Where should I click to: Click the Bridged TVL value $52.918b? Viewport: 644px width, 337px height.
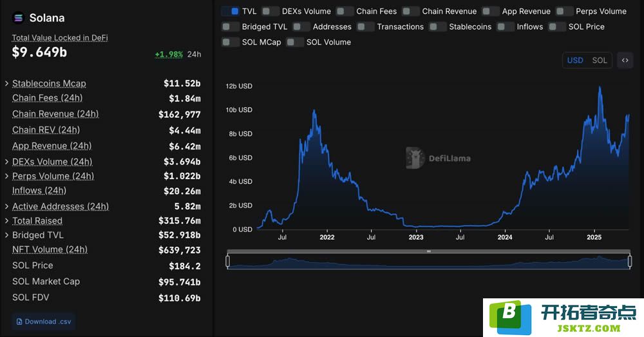point(180,235)
